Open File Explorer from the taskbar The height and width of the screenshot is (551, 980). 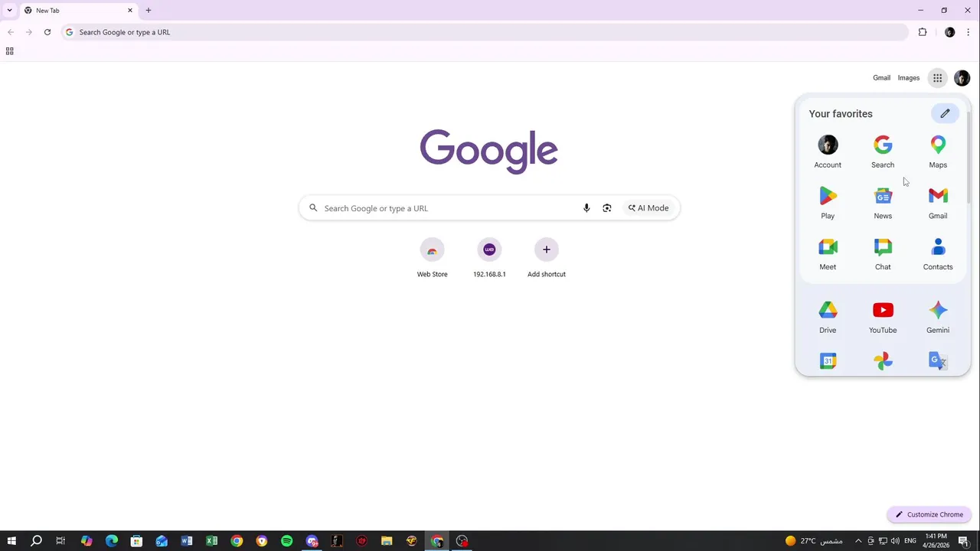tap(387, 541)
